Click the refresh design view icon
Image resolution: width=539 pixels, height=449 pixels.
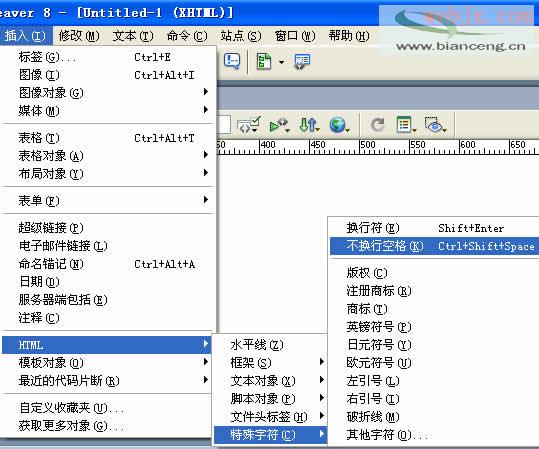click(x=377, y=124)
